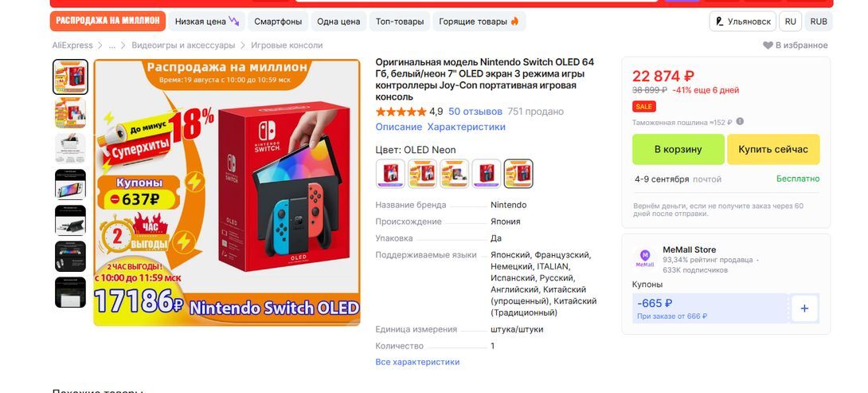The image size is (868, 393).
Task: Add product with В корзину button
Action: [678, 149]
